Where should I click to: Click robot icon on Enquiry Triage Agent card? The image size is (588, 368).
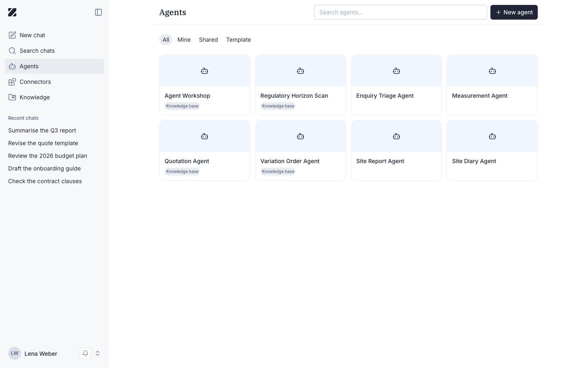tap(396, 71)
